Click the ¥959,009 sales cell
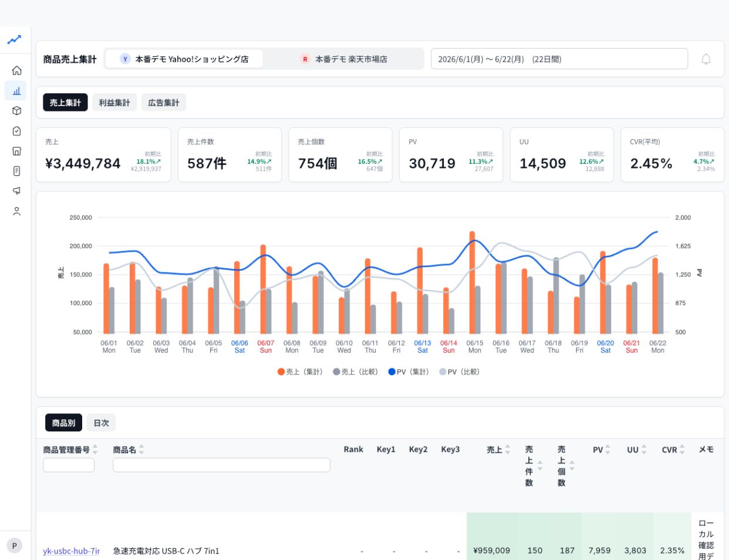729x560 pixels. point(491,551)
